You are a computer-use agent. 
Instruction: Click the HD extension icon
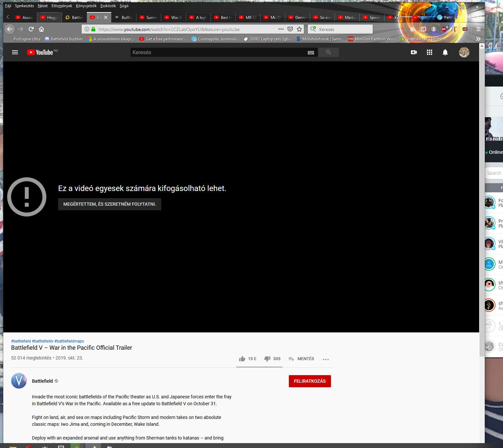pyautogui.click(x=465, y=29)
